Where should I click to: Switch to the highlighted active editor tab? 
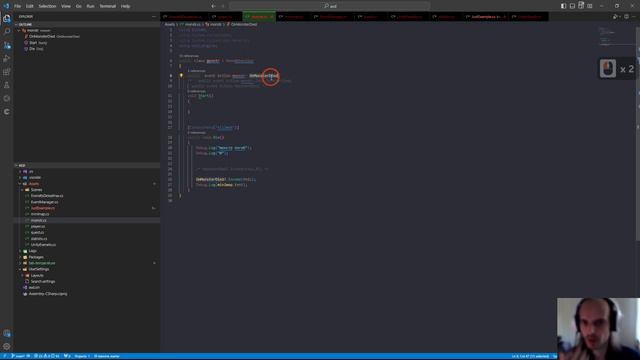(x=259, y=17)
